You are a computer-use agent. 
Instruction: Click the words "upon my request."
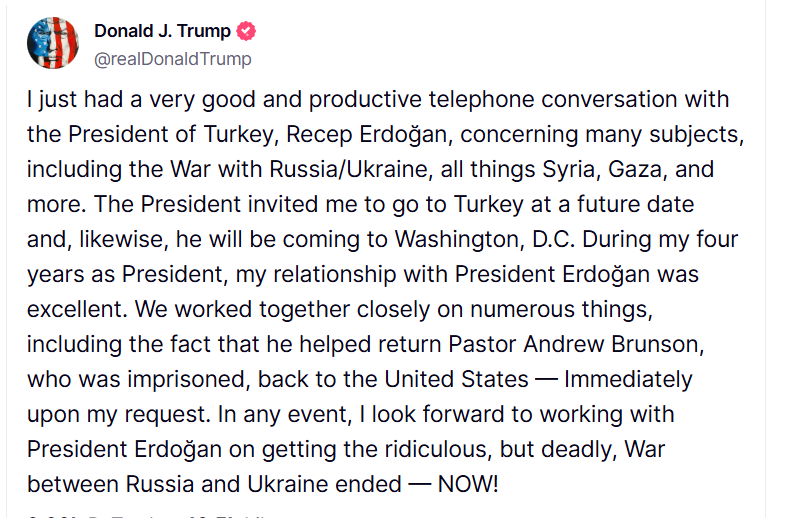pos(119,415)
